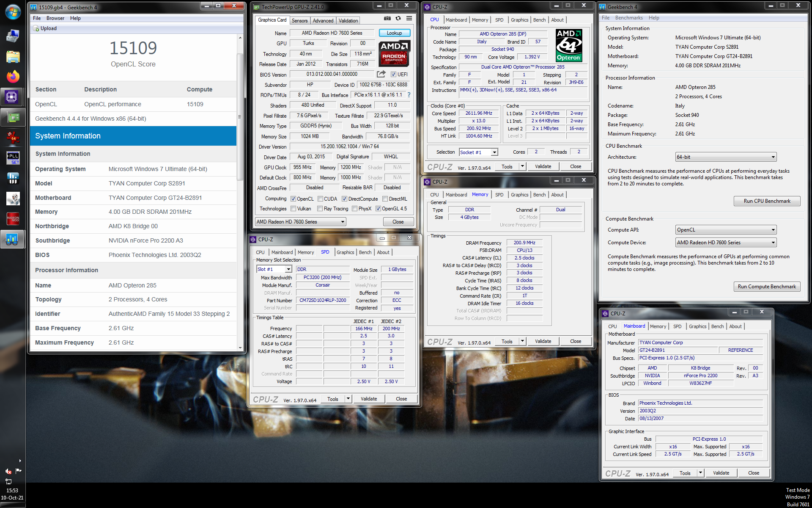Toggle the DirectCompute checkbox
The image size is (812, 508).
point(344,199)
